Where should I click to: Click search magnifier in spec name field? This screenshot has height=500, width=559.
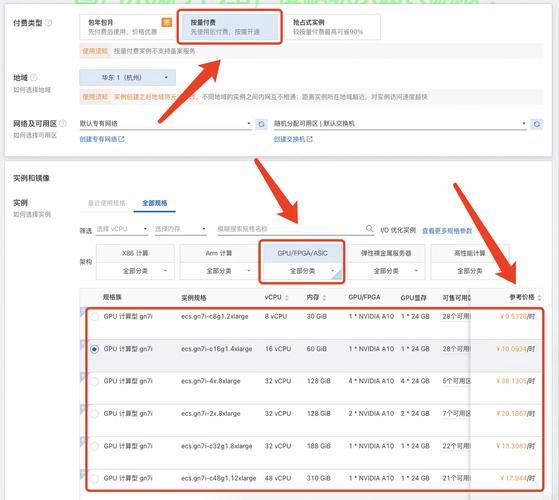click(370, 228)
